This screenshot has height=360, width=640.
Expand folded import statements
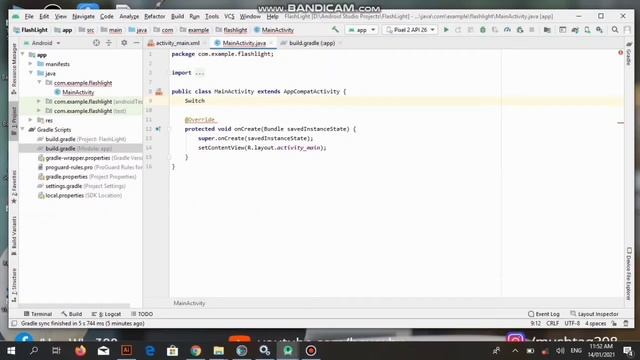200,73
